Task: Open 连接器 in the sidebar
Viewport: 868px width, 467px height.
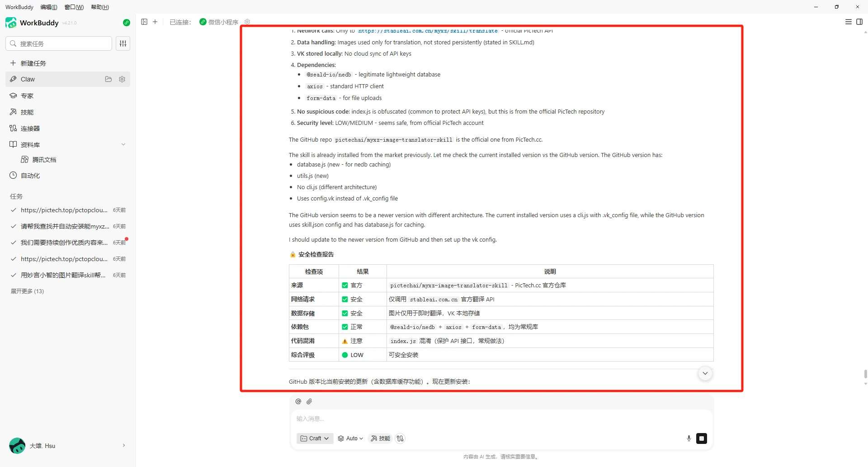Action: pos(68,129)
